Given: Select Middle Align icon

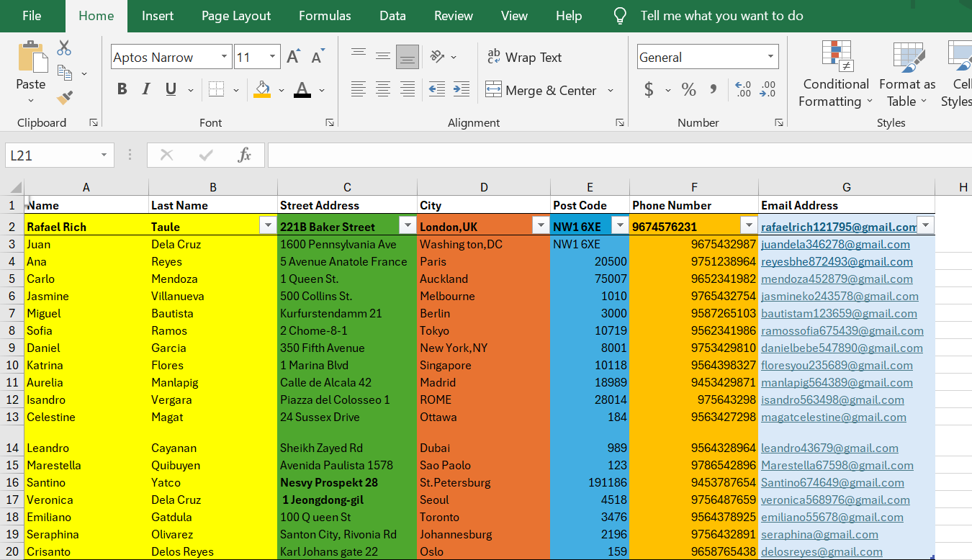Looking at the screenshot, I should coord(383,56).
